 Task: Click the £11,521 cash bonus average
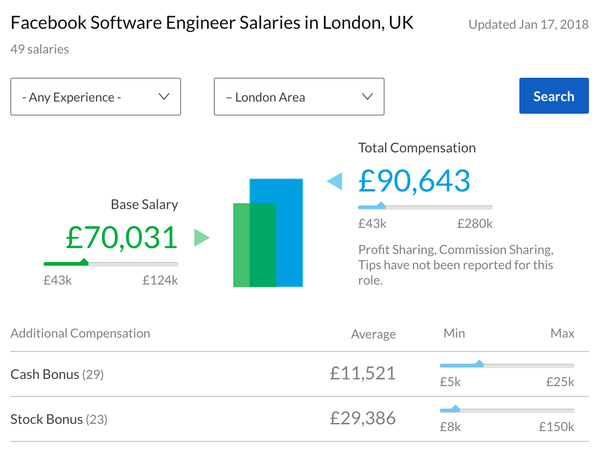pyautogui.click(x=363, y=373)
